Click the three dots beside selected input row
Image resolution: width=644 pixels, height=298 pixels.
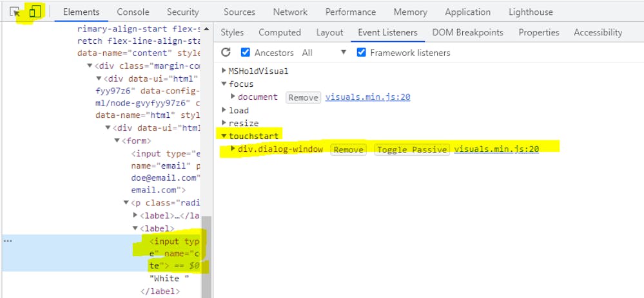[8, 241]
